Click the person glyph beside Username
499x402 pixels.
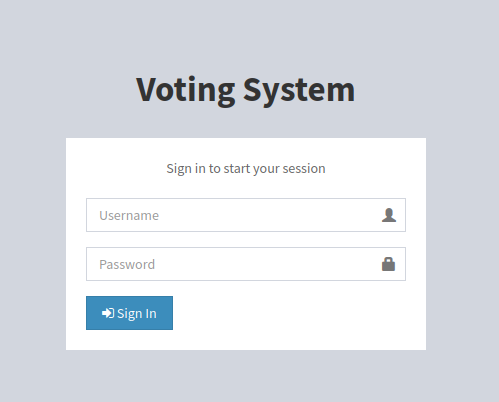click(x=389, y=215)
